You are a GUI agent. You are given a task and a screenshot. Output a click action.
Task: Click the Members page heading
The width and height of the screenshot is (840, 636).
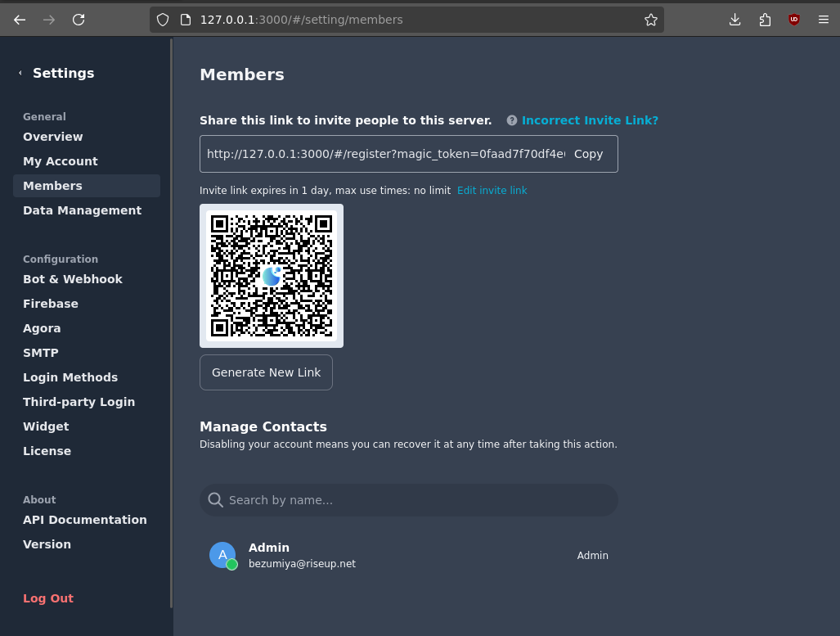241,74
